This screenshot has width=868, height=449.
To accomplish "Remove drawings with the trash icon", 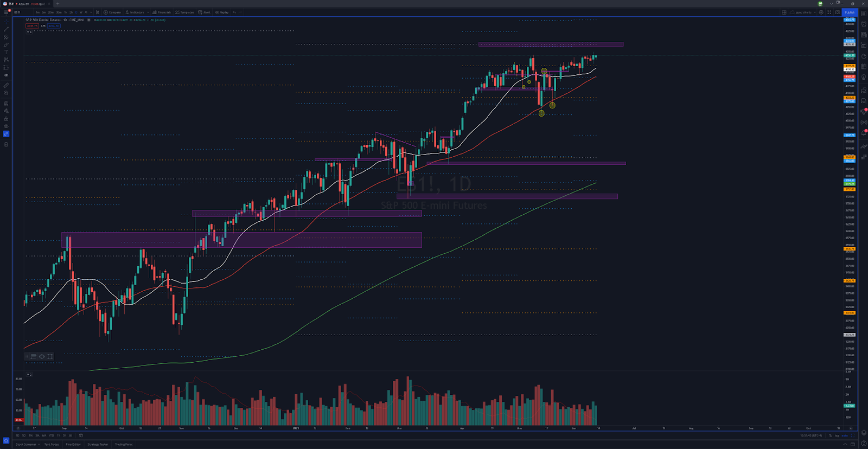I will (x=6, y=144).
